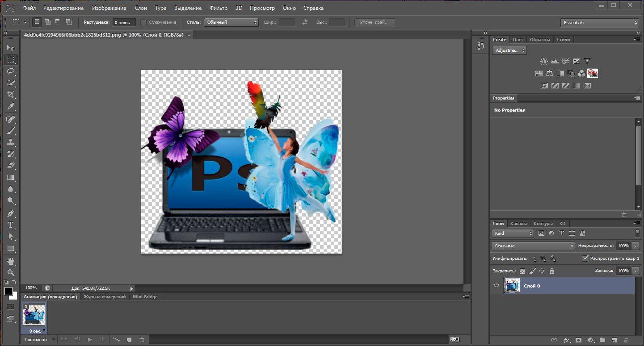The width and height of the screenshot is (644, 346).
Task: Select animation frame 1 thumbnail
Action: (34, 316)
